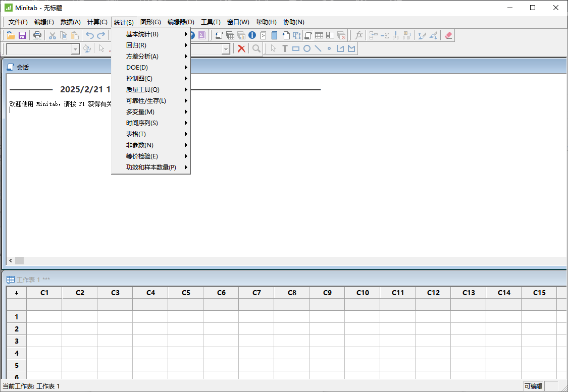Screen dimensions: 568x392
Task: Open the 非参数(N) menu entry
Action: pos(151,145)
